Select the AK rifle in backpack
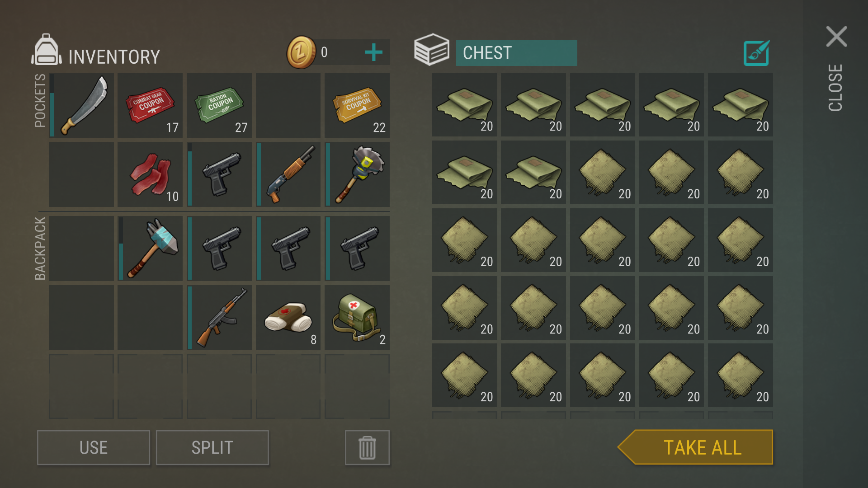Viewport: 868px width, 488px height. tap(219, 317)
